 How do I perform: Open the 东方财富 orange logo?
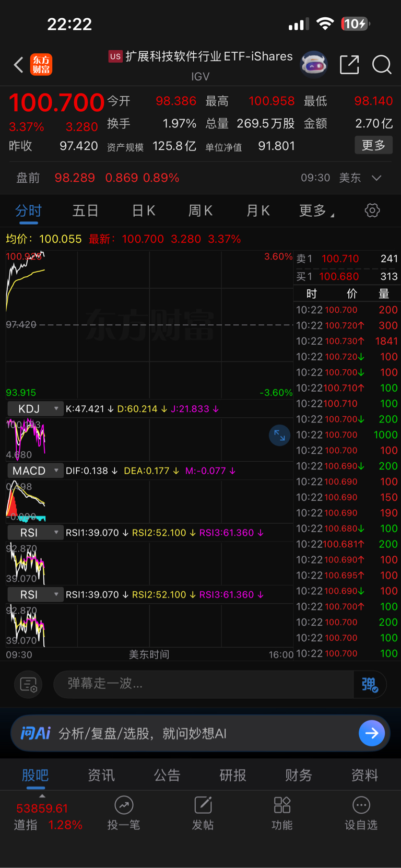(x=41, y=65)
